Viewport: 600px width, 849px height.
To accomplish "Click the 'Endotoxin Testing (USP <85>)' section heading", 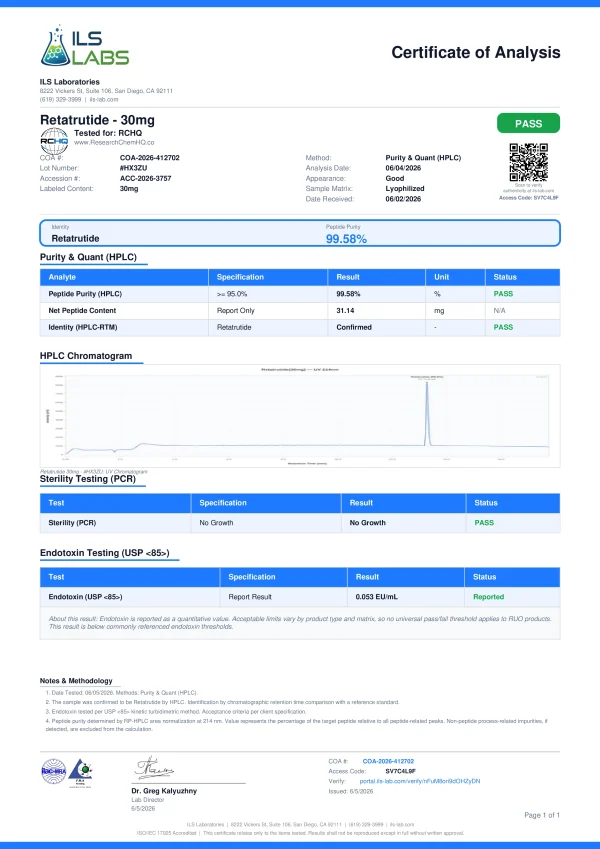I will [105, 553].
